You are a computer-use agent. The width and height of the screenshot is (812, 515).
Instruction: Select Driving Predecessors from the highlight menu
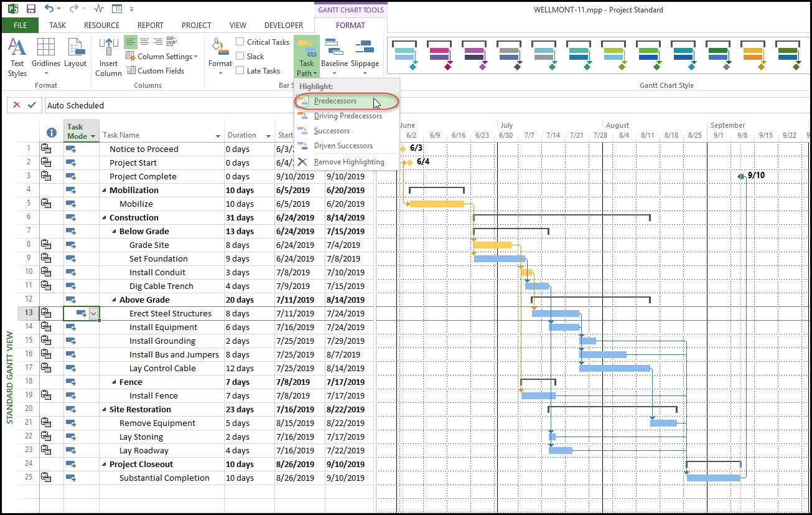tap(348, 116)
